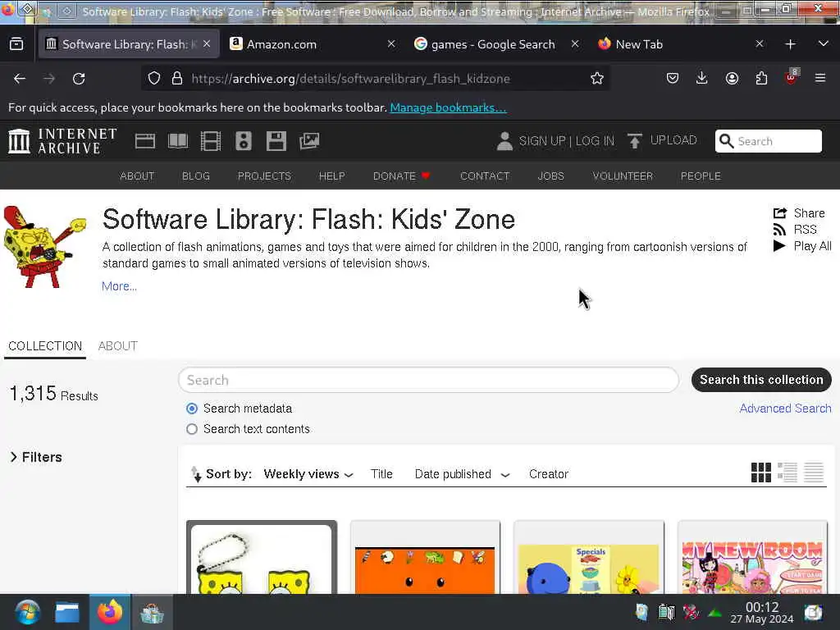This screenshot has width=840, height=630.
Task: Click the site-wide Search box in header
Action: click(x=768, y=141)
